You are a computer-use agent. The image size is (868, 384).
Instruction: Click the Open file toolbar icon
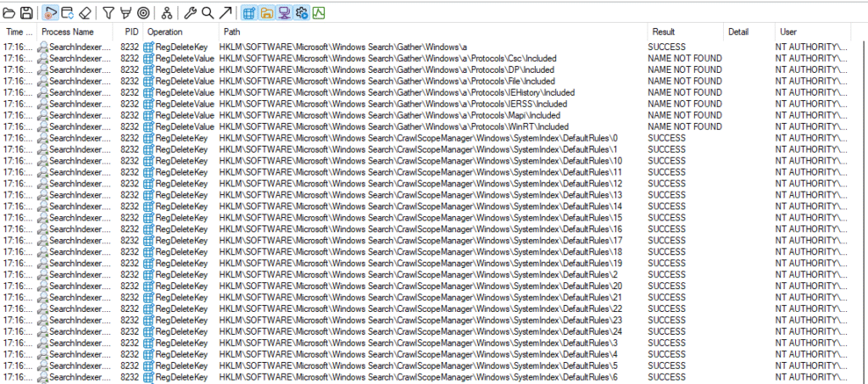pos(9,13)
